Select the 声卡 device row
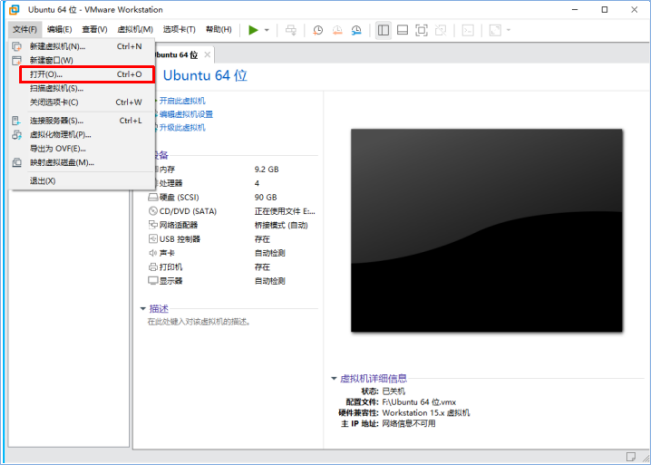The image size is (651, 465). (233, 253)
